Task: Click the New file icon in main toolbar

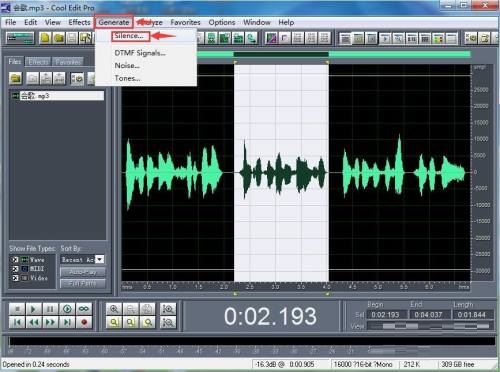Action: (45, 38)
